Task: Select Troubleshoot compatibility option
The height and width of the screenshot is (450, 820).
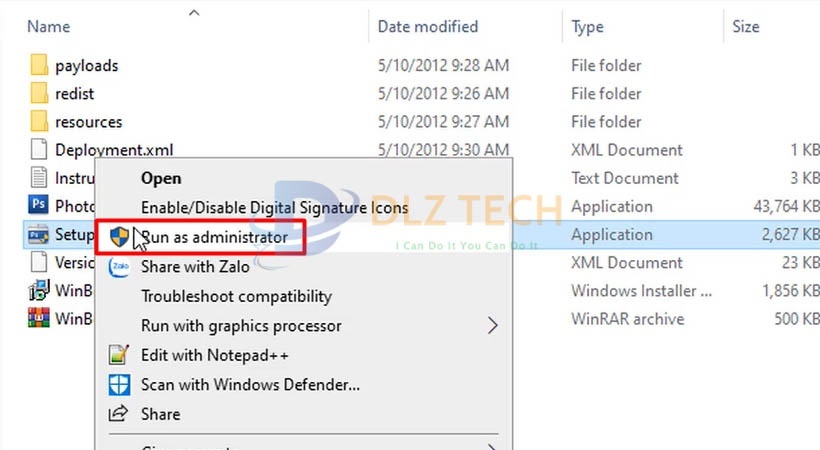Action: tap(236, 296)
